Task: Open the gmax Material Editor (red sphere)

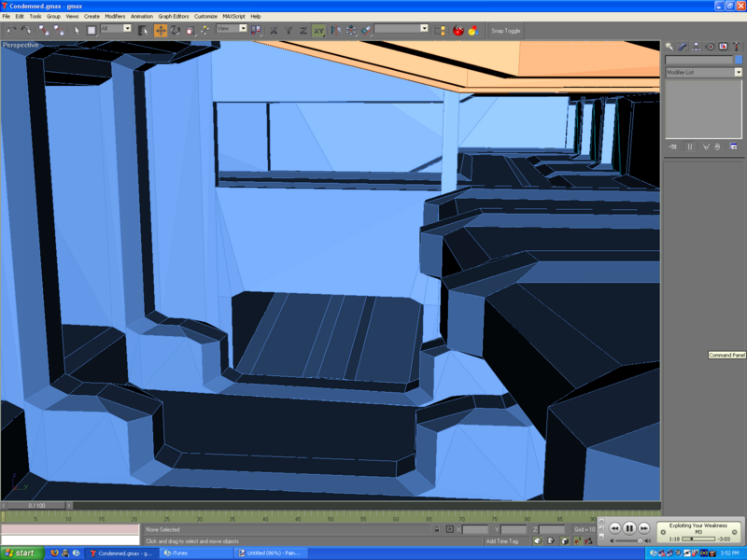Action: [x=458, y=31]
